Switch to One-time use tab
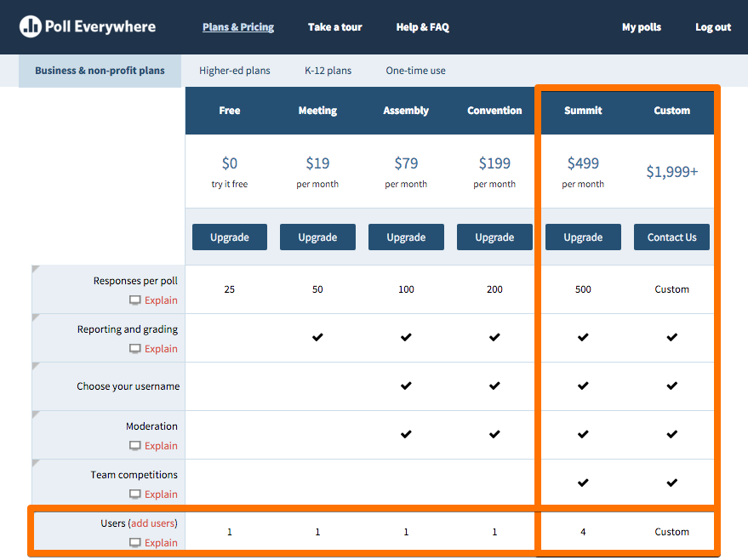748x560 pixels. point(415,71)
